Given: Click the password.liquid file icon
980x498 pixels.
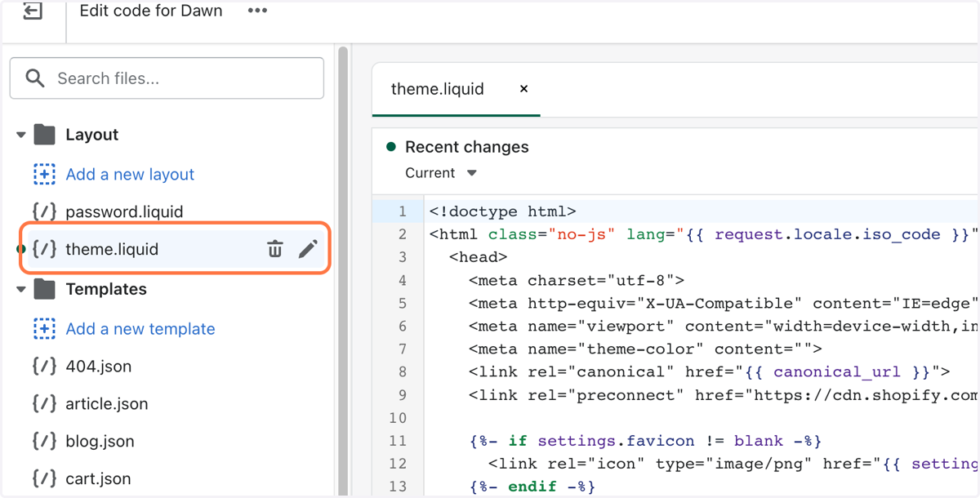Looking at the screenshot, I should [44, 211].
